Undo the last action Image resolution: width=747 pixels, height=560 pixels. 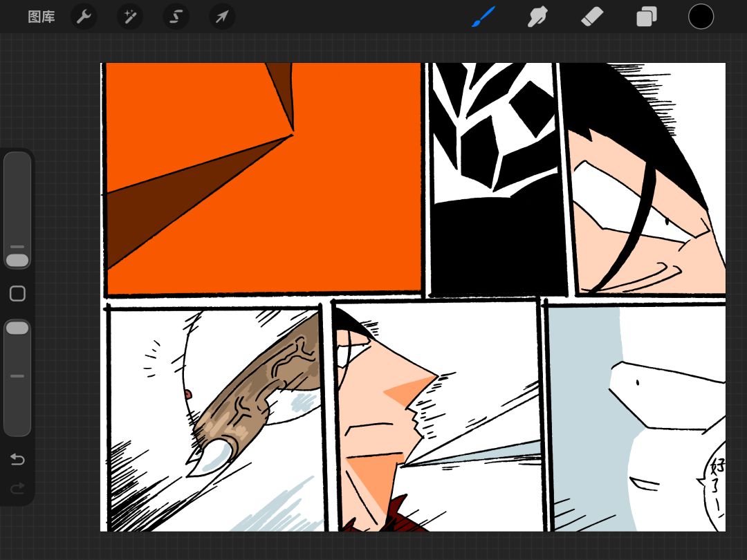click(17, 459)
